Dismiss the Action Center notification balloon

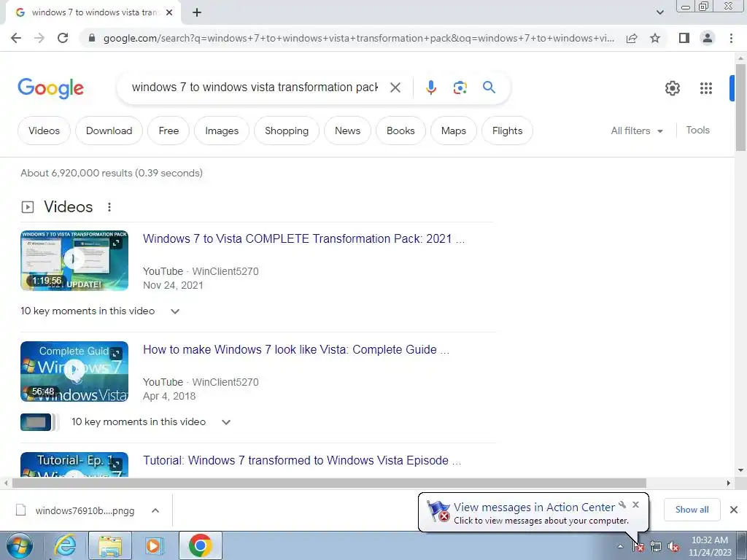[x=635, y=505]
